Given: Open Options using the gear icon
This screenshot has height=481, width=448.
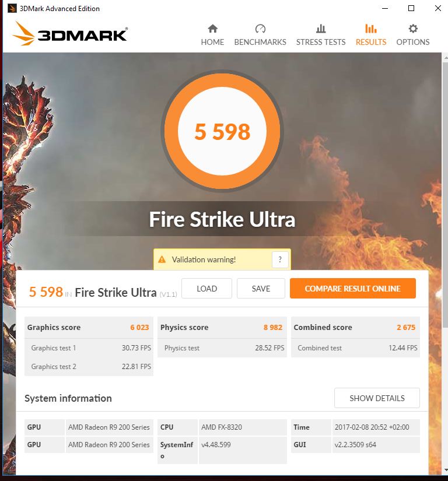Looking at the screenshot, I should tap(413, 29).
